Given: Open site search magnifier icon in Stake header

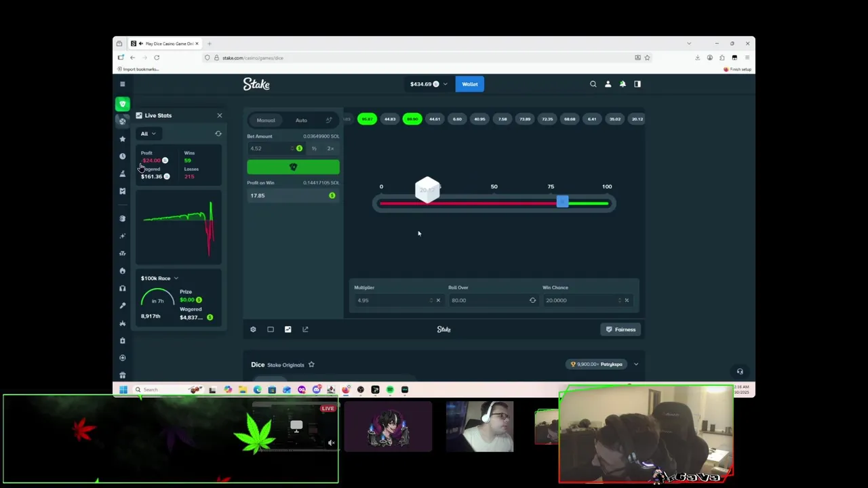Looking at the screenshot, I should point(593,84).
